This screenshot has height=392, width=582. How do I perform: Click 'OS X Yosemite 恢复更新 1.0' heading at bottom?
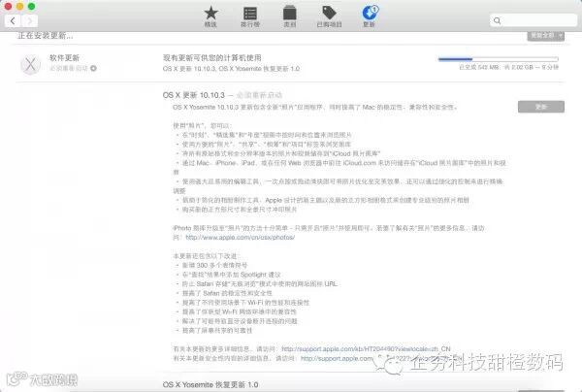pyautogui.click(x=210, y=384)
